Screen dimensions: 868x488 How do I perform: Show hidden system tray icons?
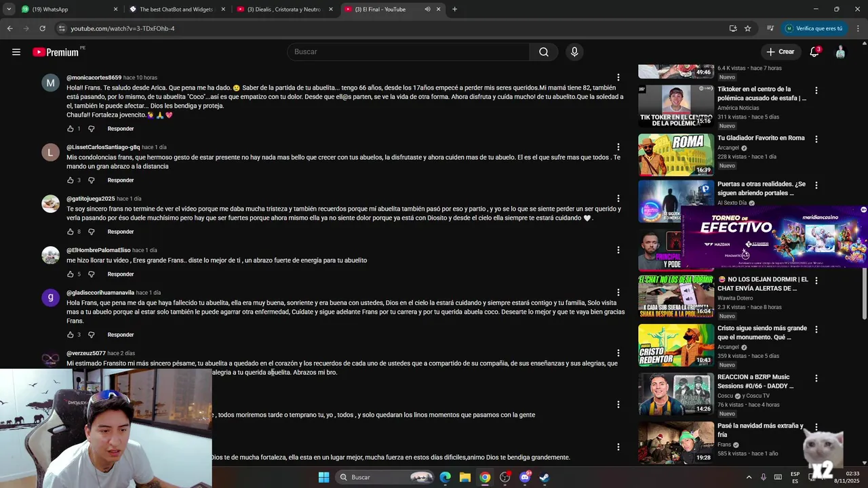point(749,477)
